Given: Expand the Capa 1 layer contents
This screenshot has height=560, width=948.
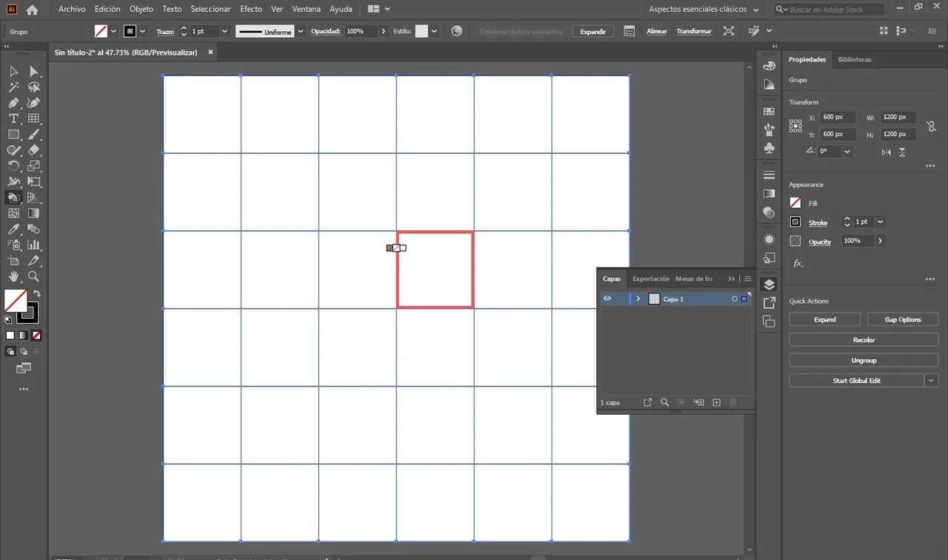Looking at the screenshot, I should [x=638, y=299].
